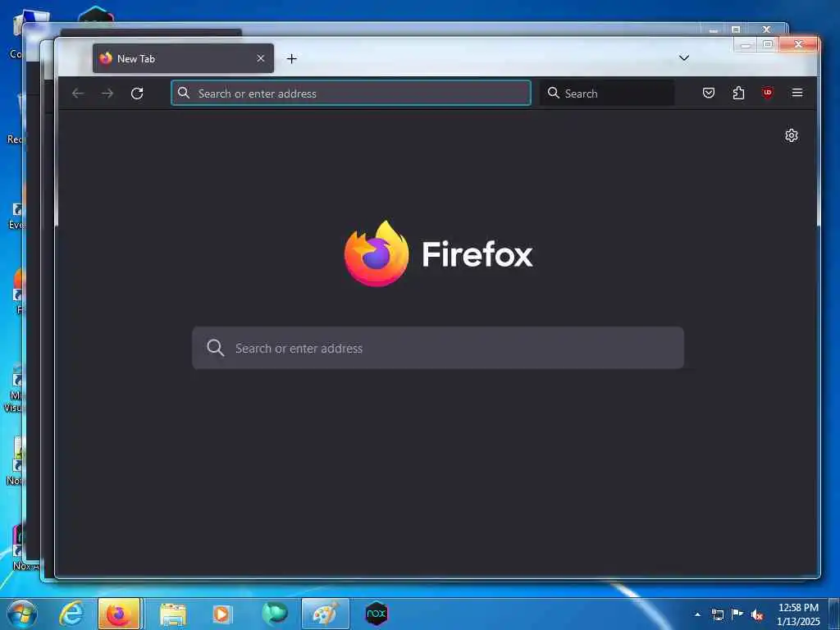Open the green bird app in taskbar
This screenshot has width=840, height=630.
(x=275, y=614)
